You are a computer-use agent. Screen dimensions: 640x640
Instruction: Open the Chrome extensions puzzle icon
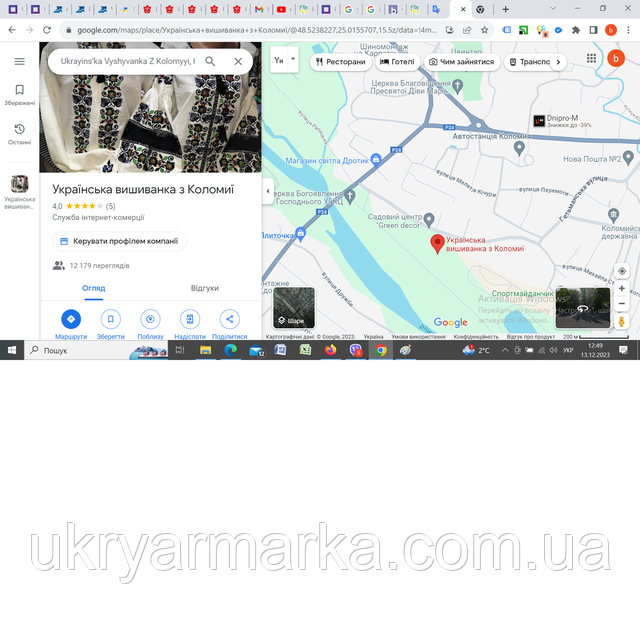click(576, 30)
